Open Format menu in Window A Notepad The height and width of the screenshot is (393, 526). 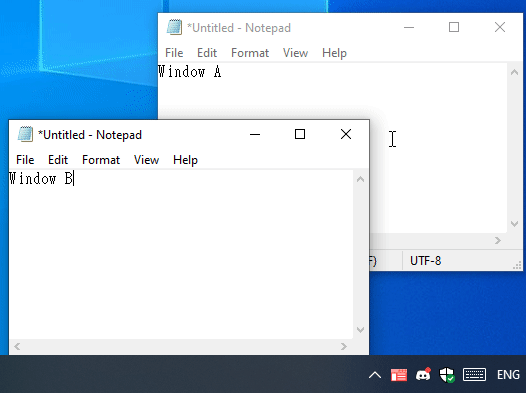click(x=250, y=53)
